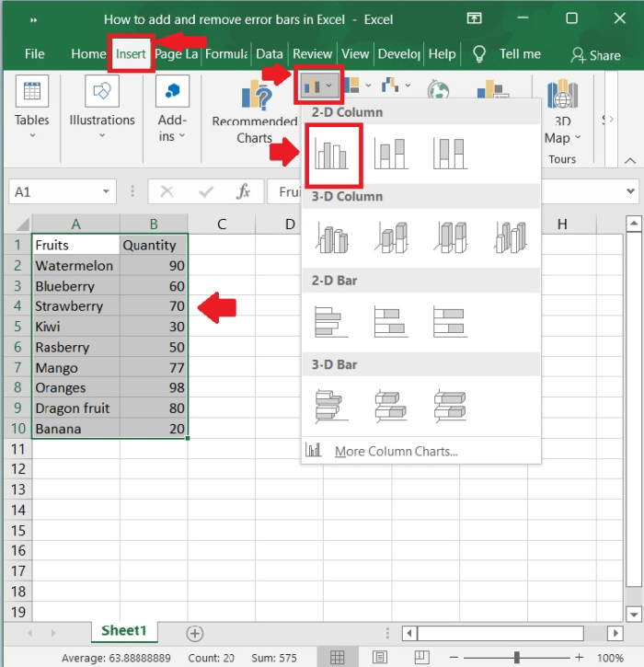Add a new sheet with plus icon
This screenshot has height=667, width=644.
[195, 633]
